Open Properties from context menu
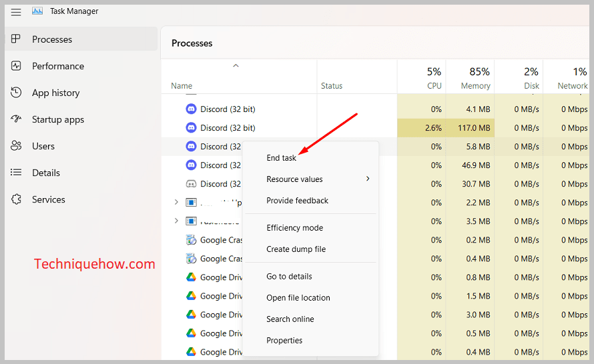Viewport: 594px width, 364px height. tap(284, 340)
